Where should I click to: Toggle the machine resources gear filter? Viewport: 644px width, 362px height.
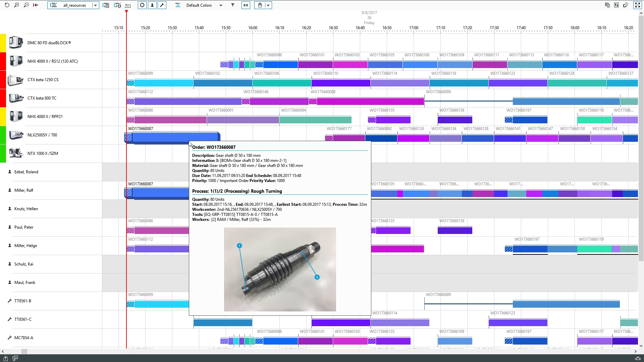[142, 5]
